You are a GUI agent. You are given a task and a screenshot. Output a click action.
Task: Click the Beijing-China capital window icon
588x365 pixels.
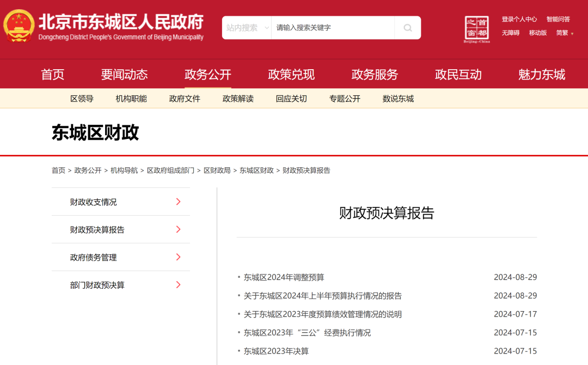477,29
